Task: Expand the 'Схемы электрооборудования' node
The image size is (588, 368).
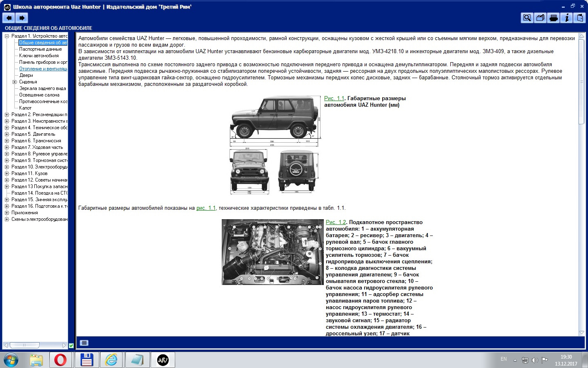Action: (x=7, y=219)
